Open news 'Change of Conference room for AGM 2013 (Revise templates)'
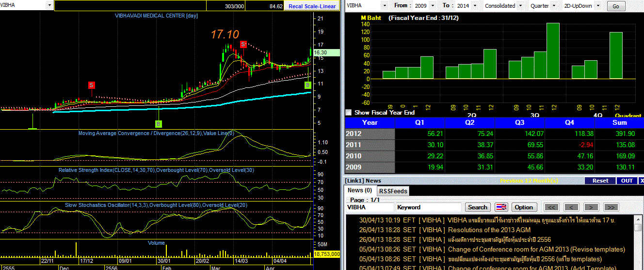The width and height of the screenshot is (644, 270). (537, 249)
